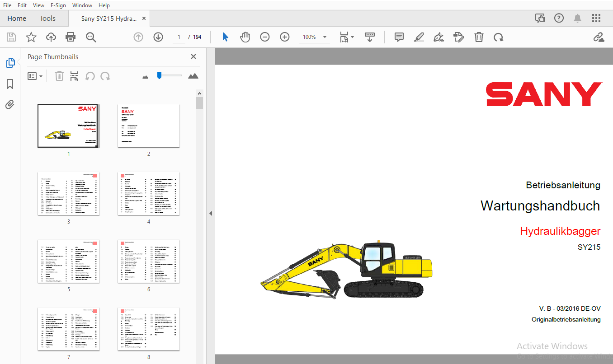The width and height of the screenshot is (613, 364).
Task: Click the thumbnail size slider handle
Action: 159,75
